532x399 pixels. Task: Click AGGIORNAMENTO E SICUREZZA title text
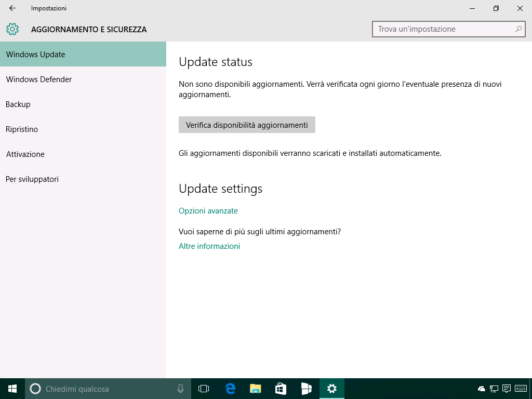tap(89, 30)
